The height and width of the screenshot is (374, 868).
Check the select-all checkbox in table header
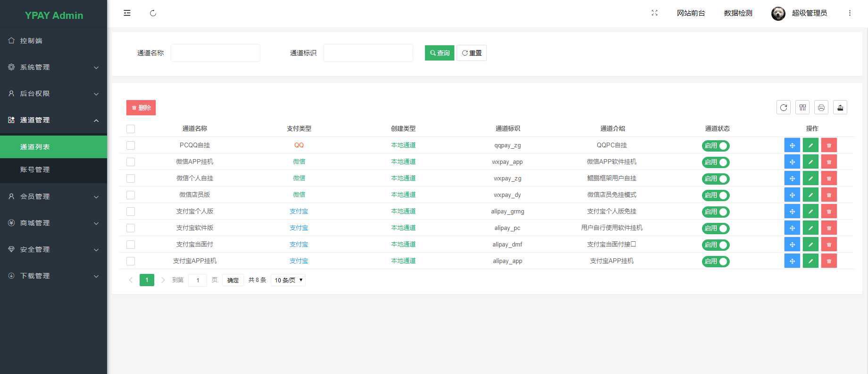[x=131, y=129]
